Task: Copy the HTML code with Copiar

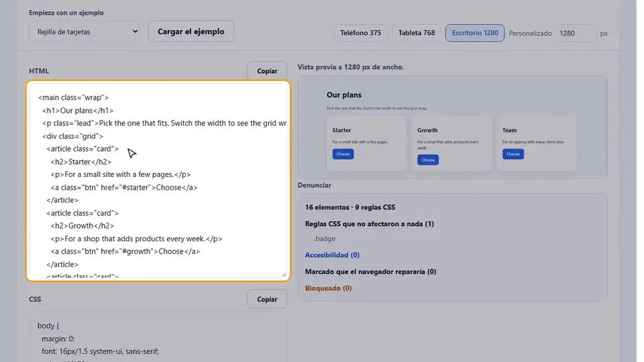Action: click(267, 71)
